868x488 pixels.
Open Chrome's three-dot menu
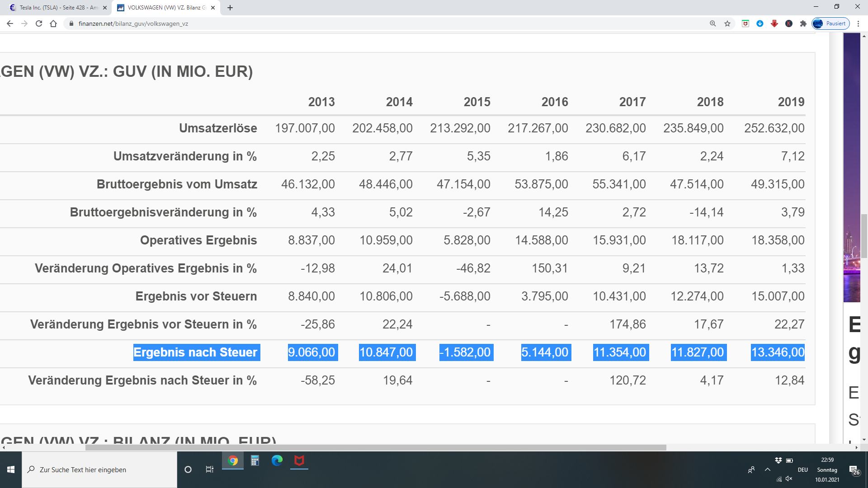[x=858, y=23]
